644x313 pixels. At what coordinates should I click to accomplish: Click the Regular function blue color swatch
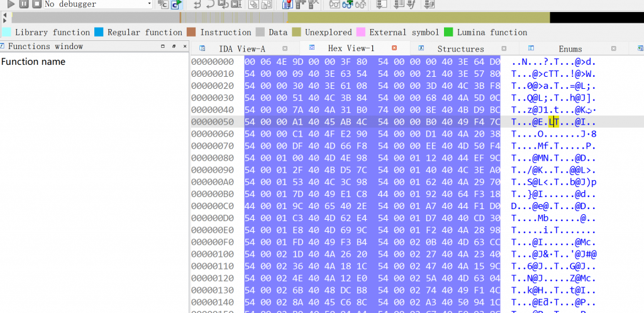click(x=99, y=32)
